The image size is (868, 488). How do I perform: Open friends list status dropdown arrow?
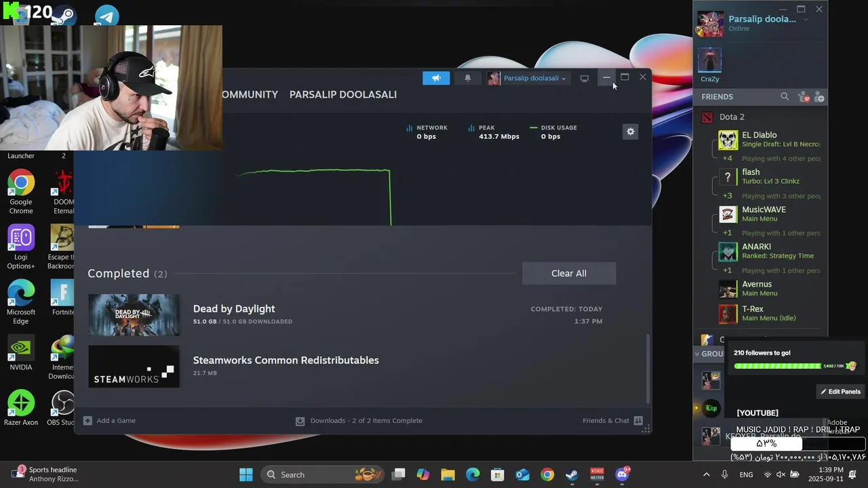[x=806, y=20]
